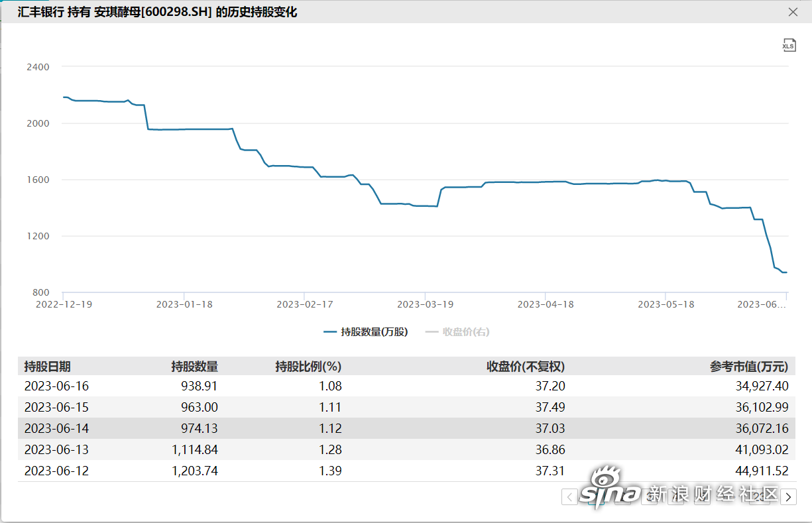Select the 2023-06-16 date cell
812x523 pixels.
pyautogui.click(x=56, y=386)
